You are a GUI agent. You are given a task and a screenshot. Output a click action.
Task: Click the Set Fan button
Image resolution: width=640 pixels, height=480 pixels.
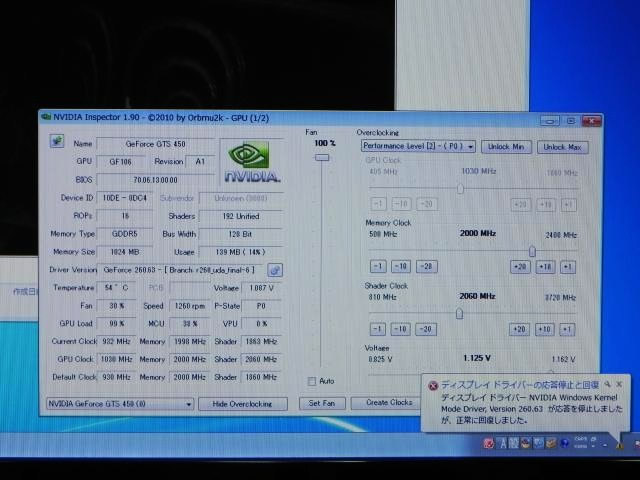[x=322, y=403]
